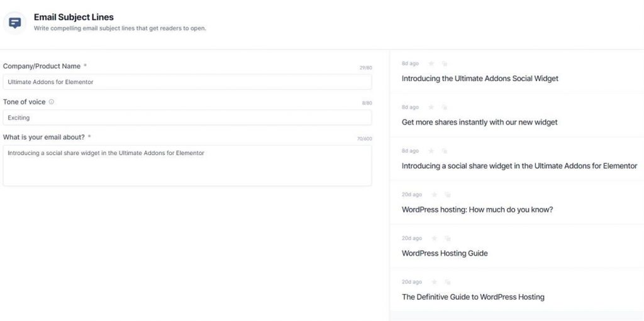Screen dimensions: 644x321
Task: Click the Tone of voice info icon
Action: click(52, 102)
